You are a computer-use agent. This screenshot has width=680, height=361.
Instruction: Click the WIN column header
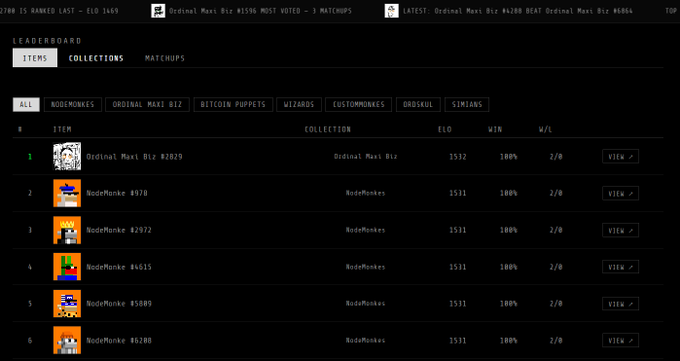(495, 129)
